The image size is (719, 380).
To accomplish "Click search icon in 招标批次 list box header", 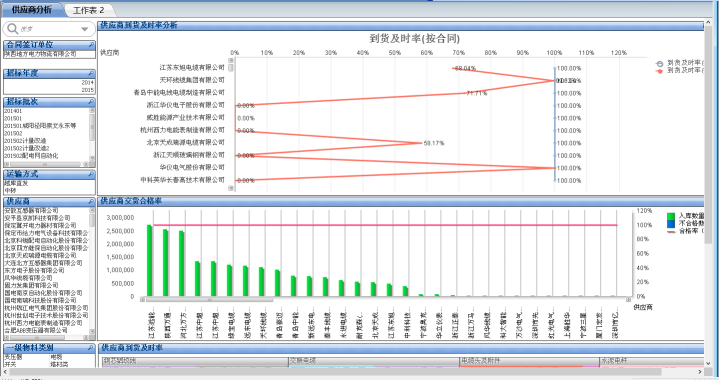I will coord(91,102).
